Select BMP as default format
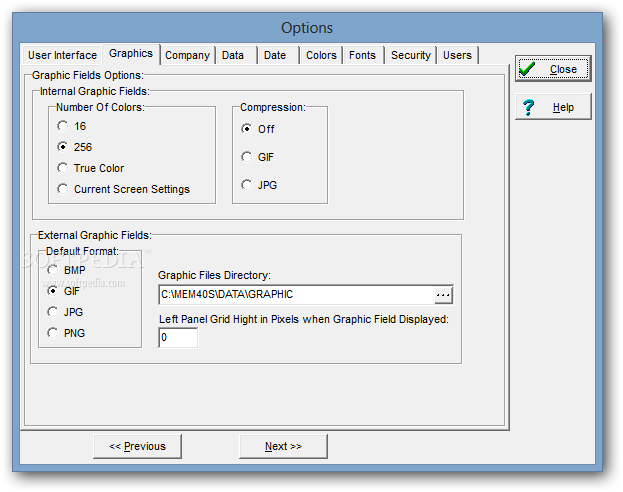This screenshot has width=623, height=492. point(66,270)
